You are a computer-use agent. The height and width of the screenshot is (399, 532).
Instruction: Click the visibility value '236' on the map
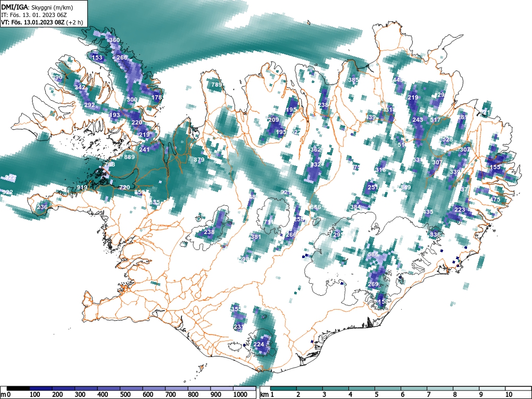coord(43,207)
